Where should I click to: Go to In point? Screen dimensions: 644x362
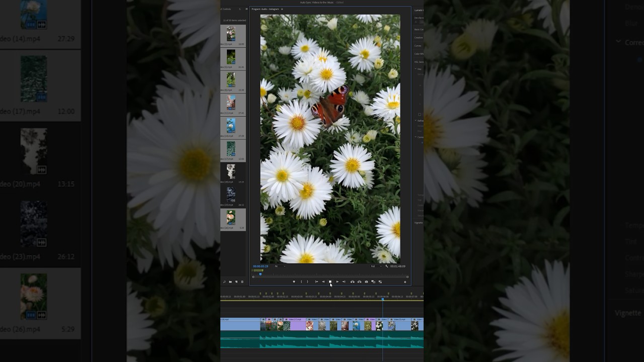316,282
